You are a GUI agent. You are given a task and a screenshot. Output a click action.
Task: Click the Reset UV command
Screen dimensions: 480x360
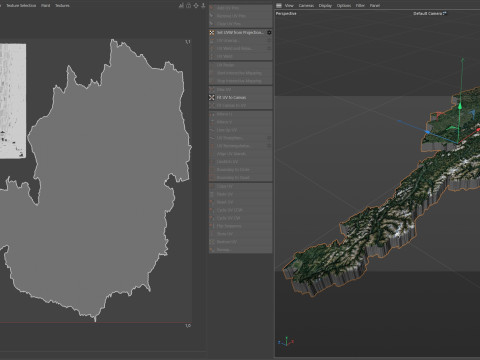[x=240, y=202]
